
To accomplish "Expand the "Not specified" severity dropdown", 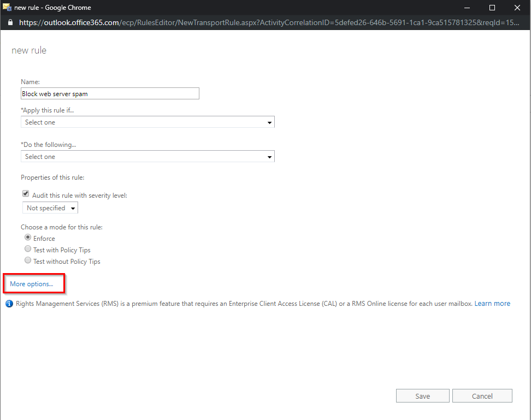I will 73,208.
